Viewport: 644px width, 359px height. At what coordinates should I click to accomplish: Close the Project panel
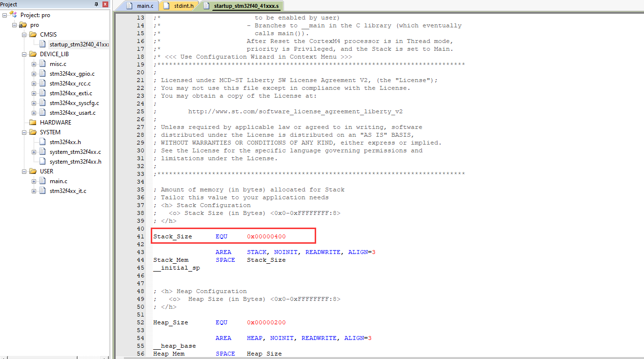[x=105, y=4]
